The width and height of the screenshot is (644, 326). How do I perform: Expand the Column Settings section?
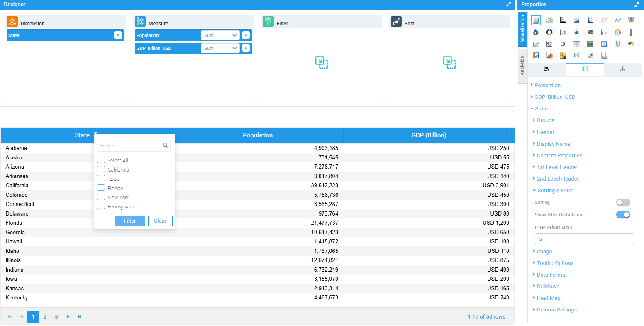(x=556, y=310)
